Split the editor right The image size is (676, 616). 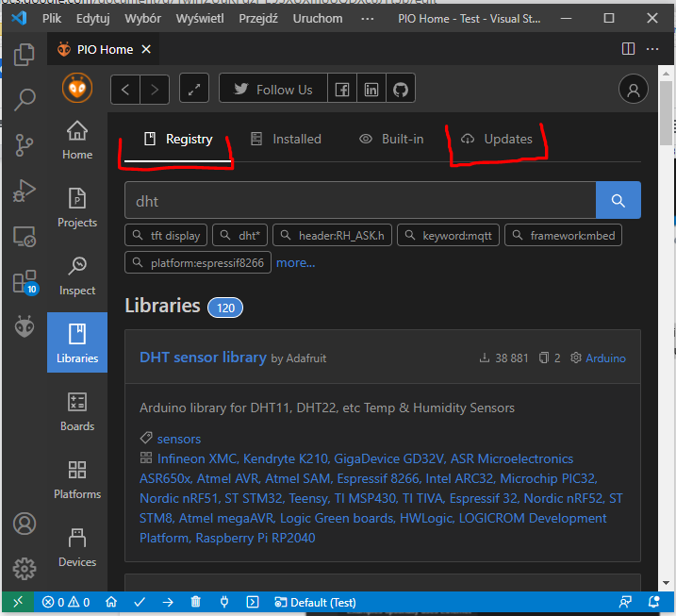click(x=628, y=49)
